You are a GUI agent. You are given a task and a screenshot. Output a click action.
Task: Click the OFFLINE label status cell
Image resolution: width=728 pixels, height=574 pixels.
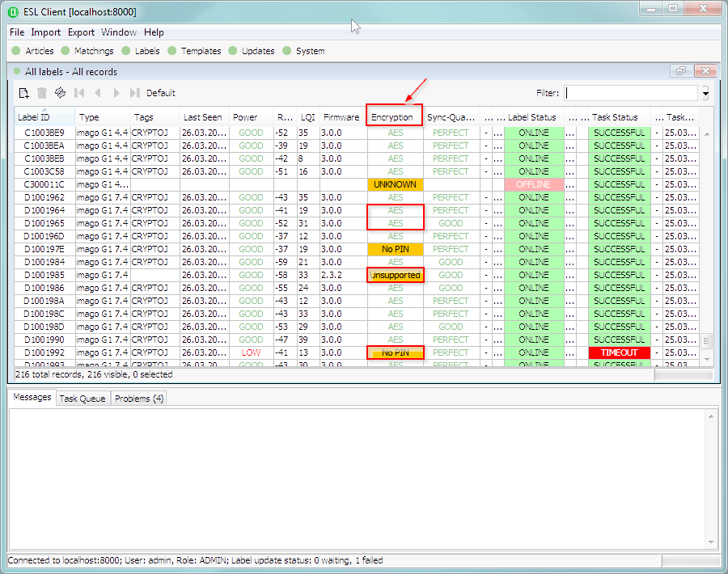click(x=534, y=184)
